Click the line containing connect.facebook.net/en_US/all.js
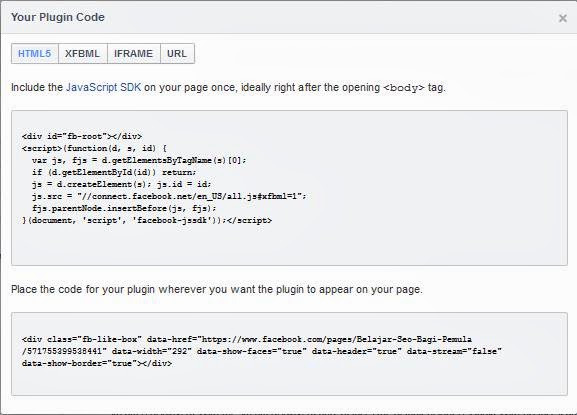Viewport: 577px width, 415px height. coord(169,196)
